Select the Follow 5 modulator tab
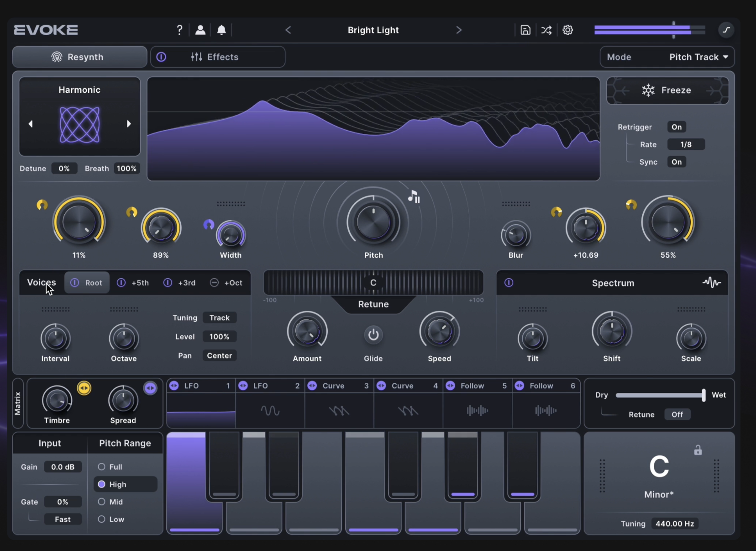Viewport: 756px width, 551px height. [477, 386]
